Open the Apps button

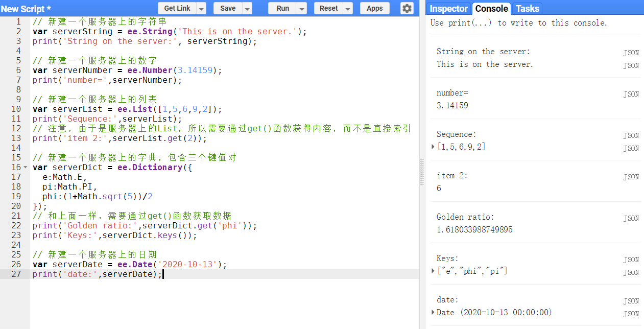point(374,8)
